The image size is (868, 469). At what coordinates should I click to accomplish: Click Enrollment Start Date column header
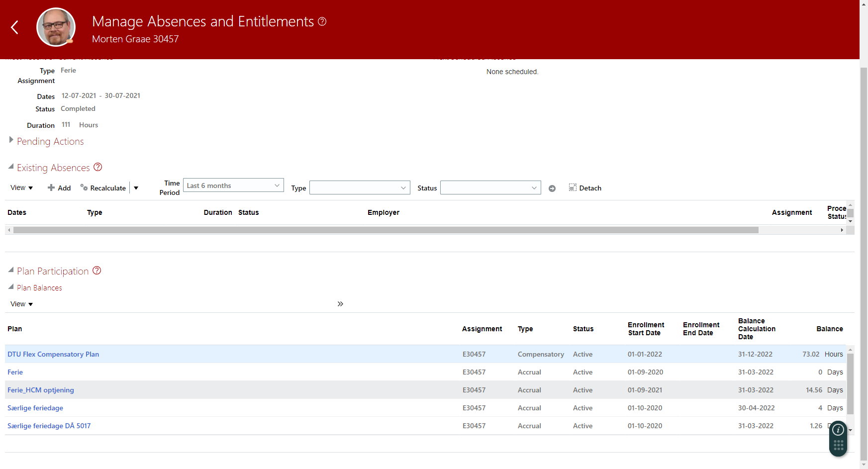click(x=646, y=329)
